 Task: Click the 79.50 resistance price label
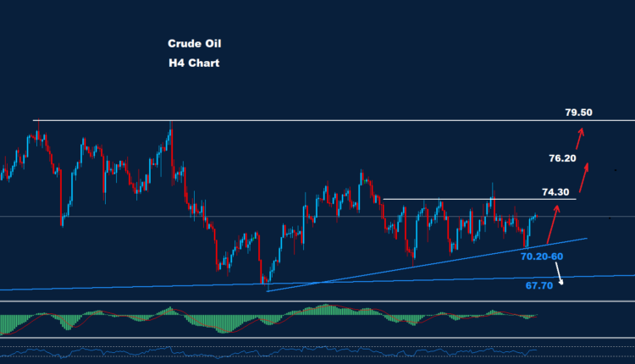click(579, 113)
